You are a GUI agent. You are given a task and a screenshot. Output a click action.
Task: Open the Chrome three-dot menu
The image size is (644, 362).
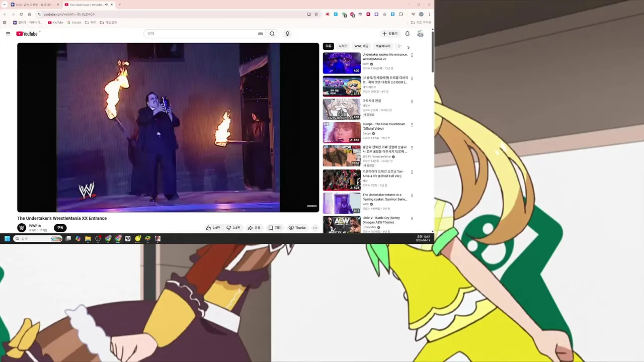coord(429,14)
